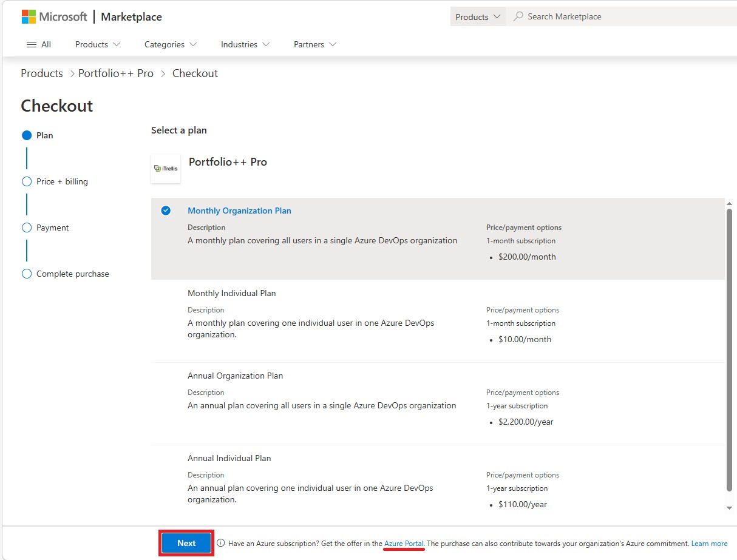The width and height of the screenshot is (737, 560).
Task: Click the plan list scrollbar thumb
Action: [x=729, y=349]
